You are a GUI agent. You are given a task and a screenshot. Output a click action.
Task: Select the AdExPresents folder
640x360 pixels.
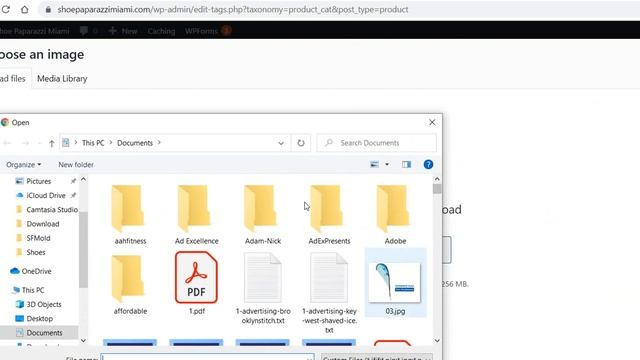(329, 214)
